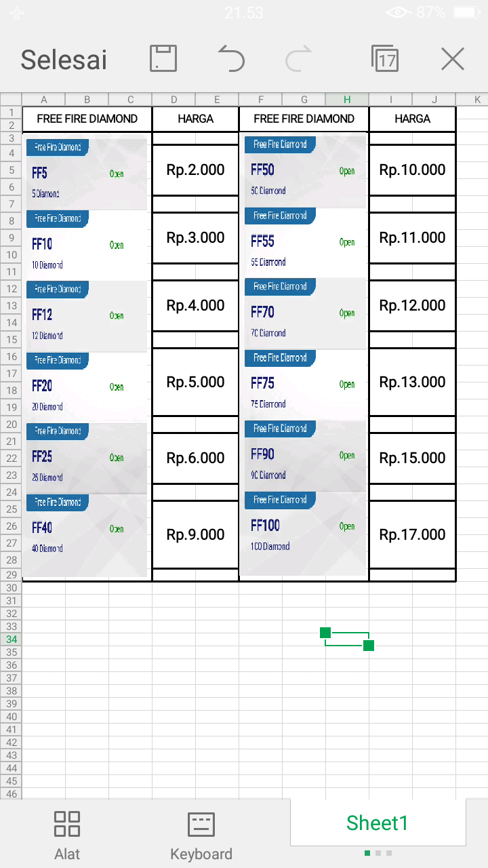This screenshot has width=488, height=868.
Task: Toggle selection of column H header
Action: tap(346, 99)
